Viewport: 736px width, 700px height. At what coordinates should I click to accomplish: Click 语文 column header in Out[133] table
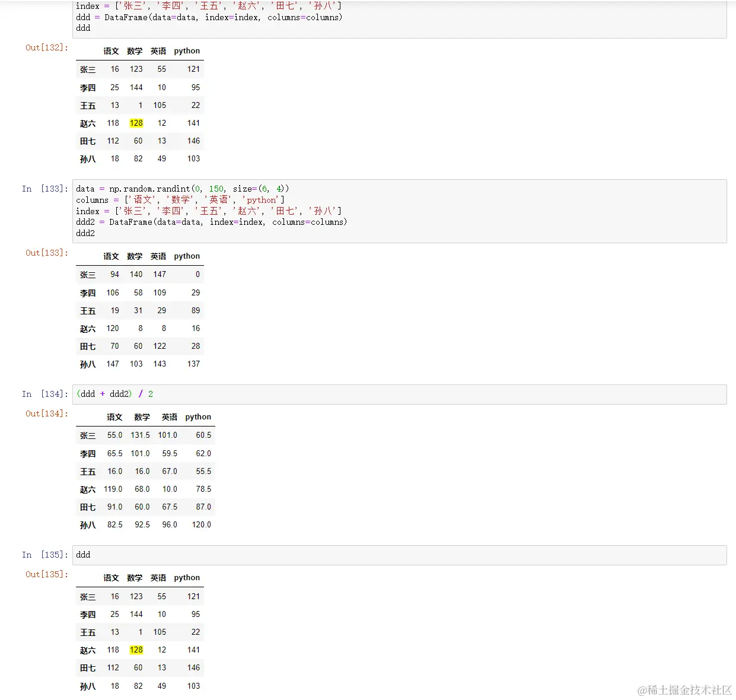(111, 256)
